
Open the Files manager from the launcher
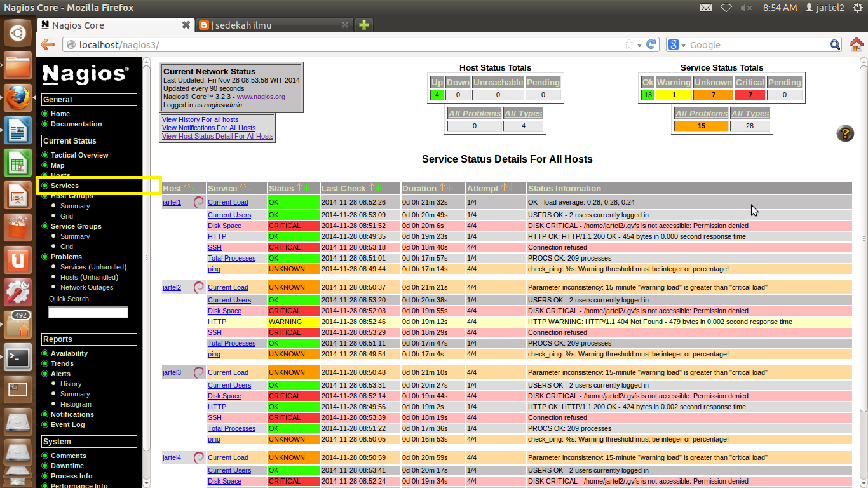(x=18, y=65)
